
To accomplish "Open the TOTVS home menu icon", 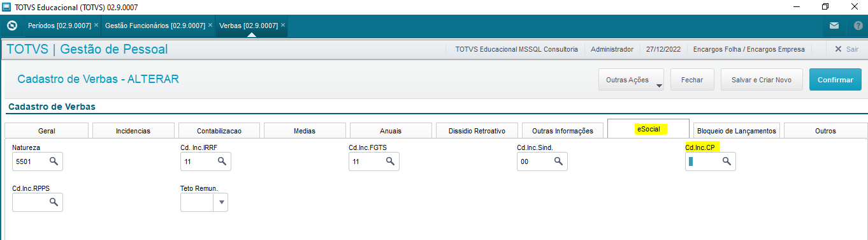I will pos(11,26).
